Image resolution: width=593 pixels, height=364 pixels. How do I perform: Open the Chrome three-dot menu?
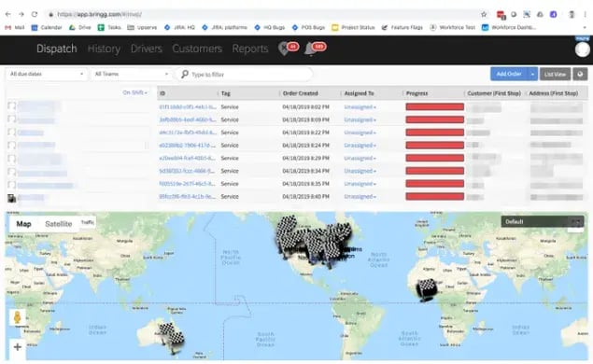click(585, 14)
